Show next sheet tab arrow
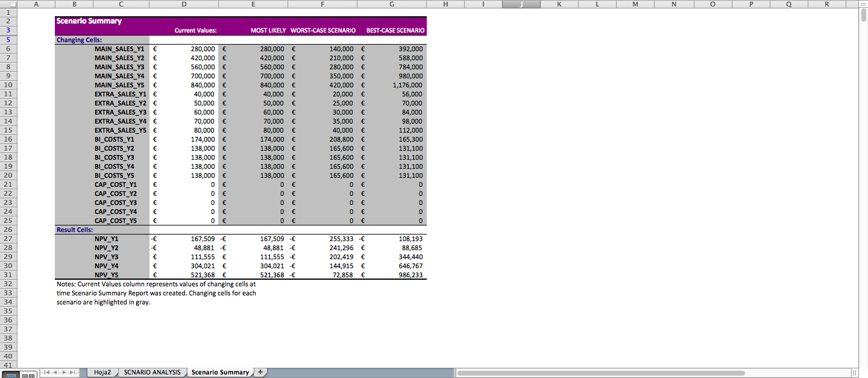The image size is (868, 378). click(64, 373)
